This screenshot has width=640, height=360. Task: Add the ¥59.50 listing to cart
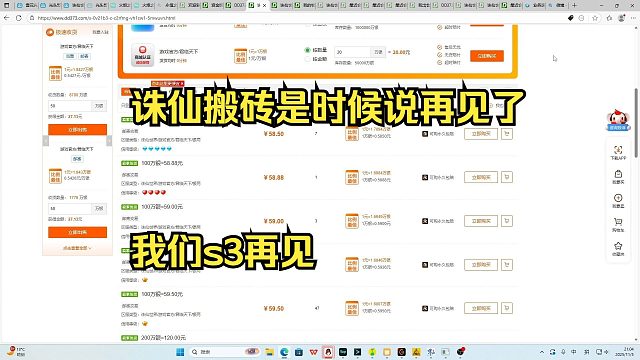[x=507, y=308]
